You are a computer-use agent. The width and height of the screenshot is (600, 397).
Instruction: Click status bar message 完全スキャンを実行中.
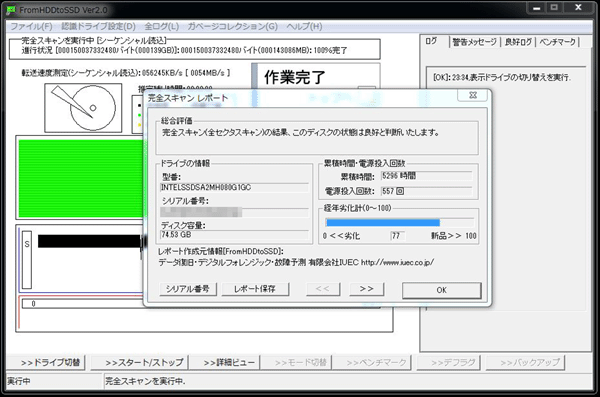145,381
